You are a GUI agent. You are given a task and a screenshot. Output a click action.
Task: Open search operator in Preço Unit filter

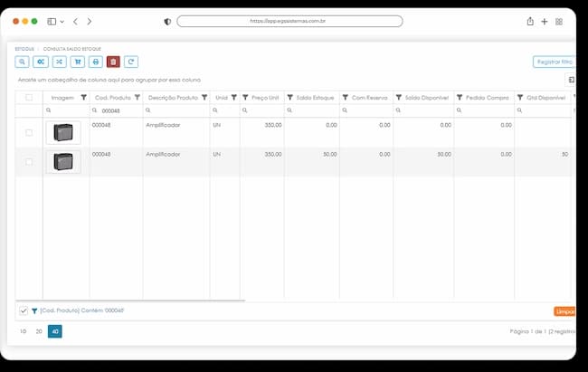tap(244, 110)
